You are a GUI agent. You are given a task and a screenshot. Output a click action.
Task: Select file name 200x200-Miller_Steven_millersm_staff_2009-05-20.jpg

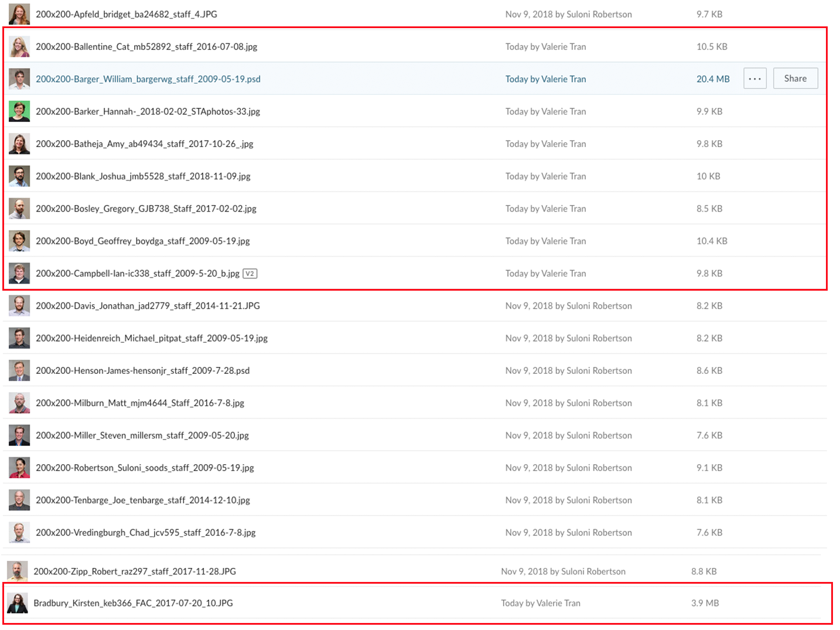click(142, 435)
